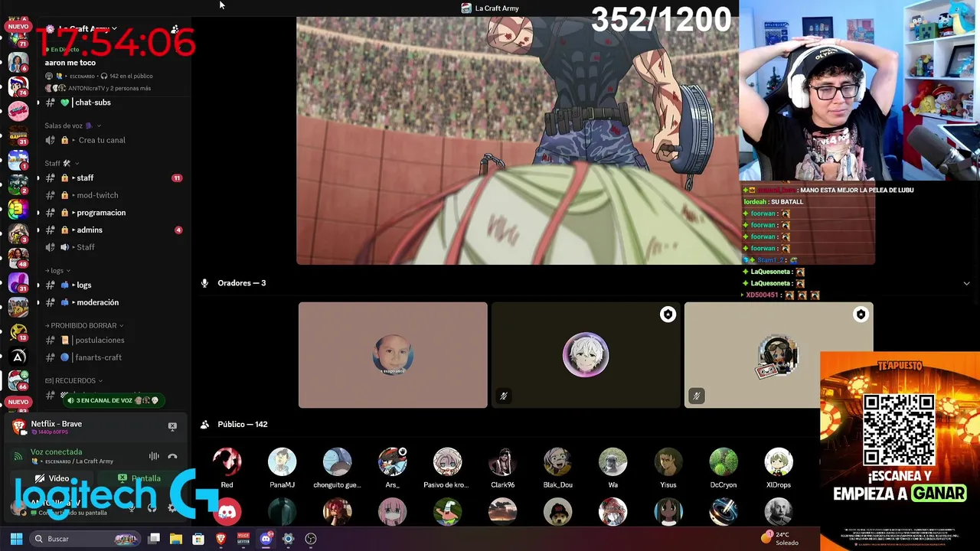Toggle microphone mute in user panel
Image resolution: width=980 pixels, height=551 pixels.
click(131, 507)
